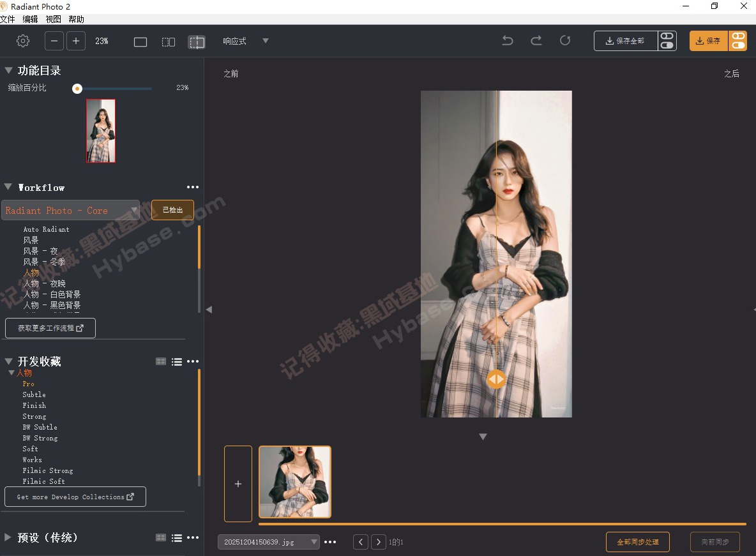Image resolution: width=756 pixels, height=556 pixels.
Task: Toggle the export switch beside 保存全部
Action: pos(667,40)
